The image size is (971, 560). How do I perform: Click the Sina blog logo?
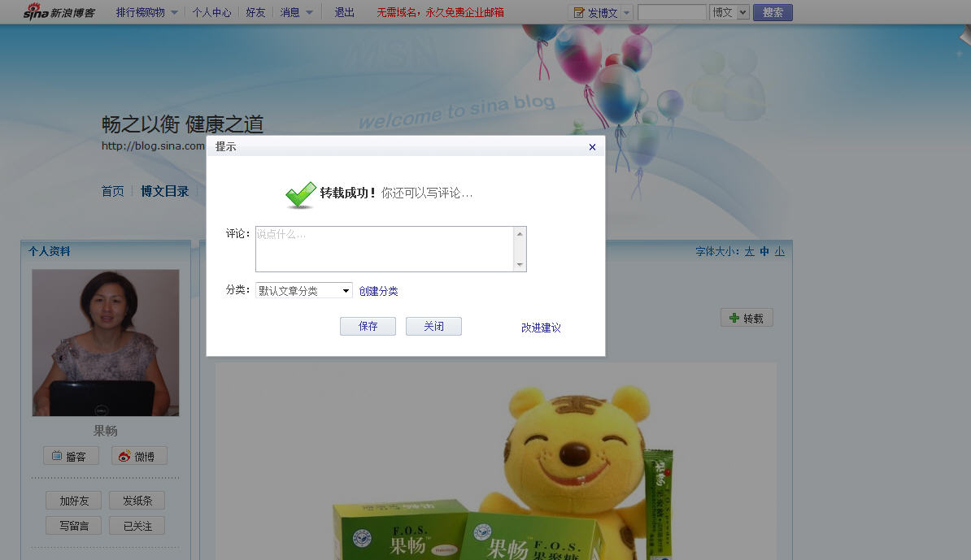coord(59,11)
